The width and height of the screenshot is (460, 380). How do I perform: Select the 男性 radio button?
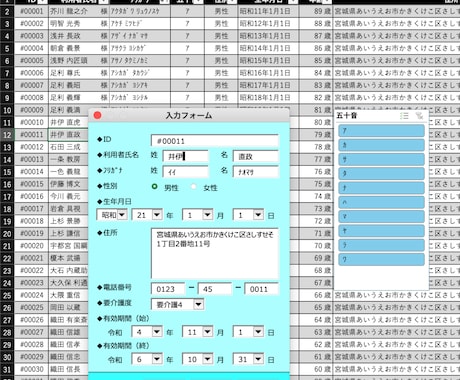[x=154, y=187]
